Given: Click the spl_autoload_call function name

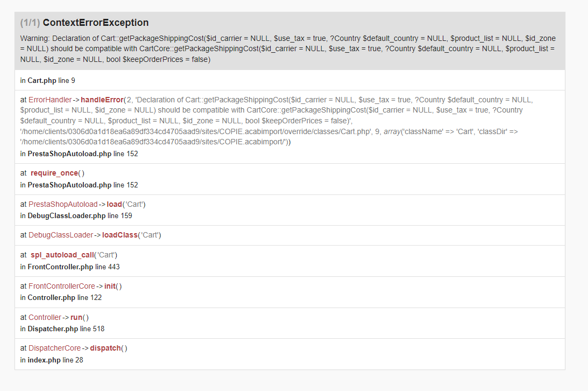Looking at the screenshot, I should tap(62, 255).
